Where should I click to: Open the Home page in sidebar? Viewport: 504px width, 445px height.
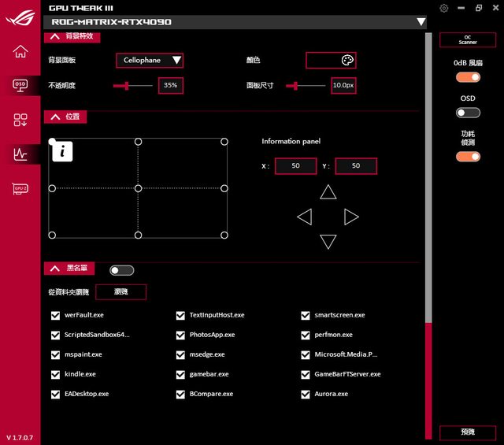pyautogui.click(x=20, y=52)
